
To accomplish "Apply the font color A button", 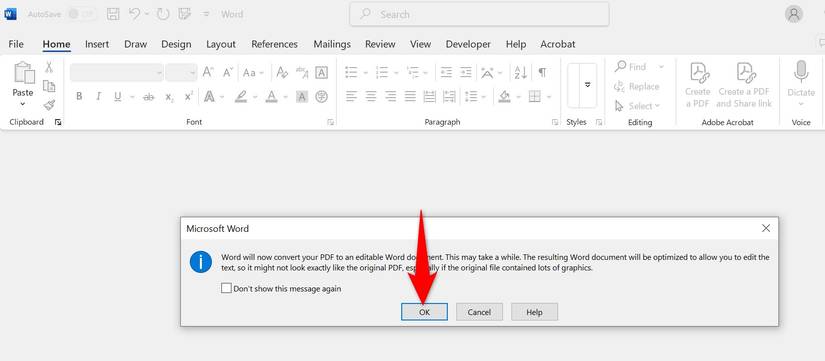I will pyautogui.click(x=271, y=97).
